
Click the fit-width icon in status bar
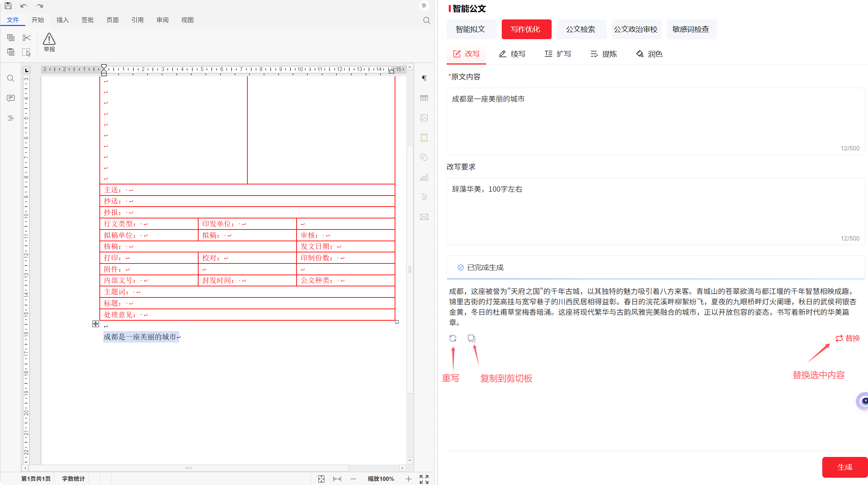tap(337, 479)
